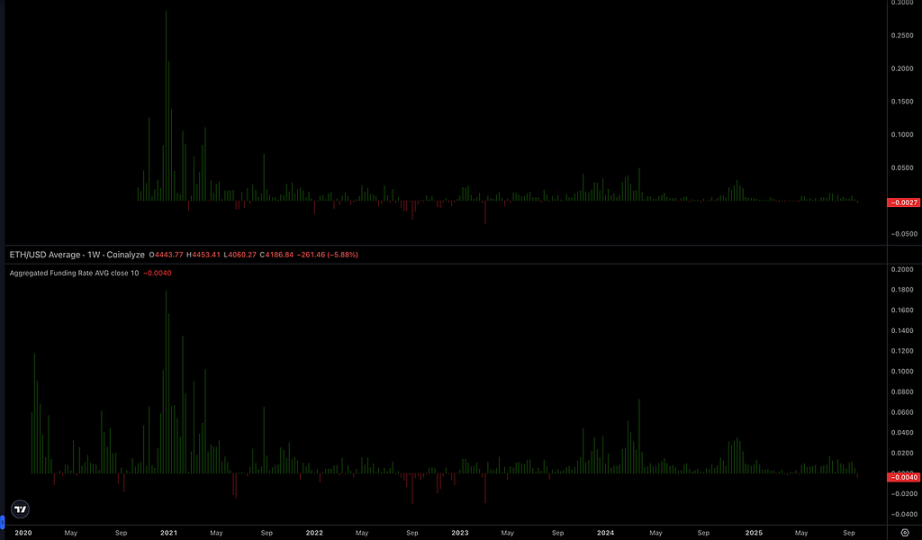
Task: Click the Aggregated Funding Rate indicator label
Action: click(74, 273)
